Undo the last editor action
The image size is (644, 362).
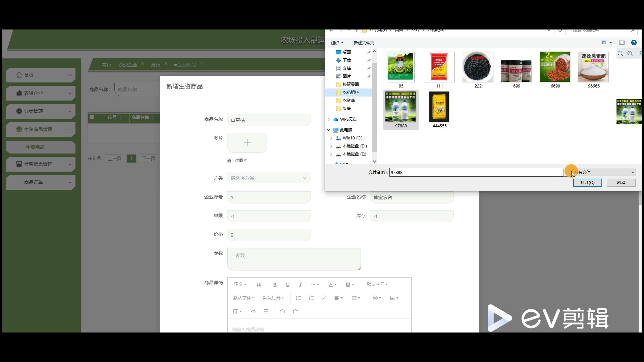282,311
